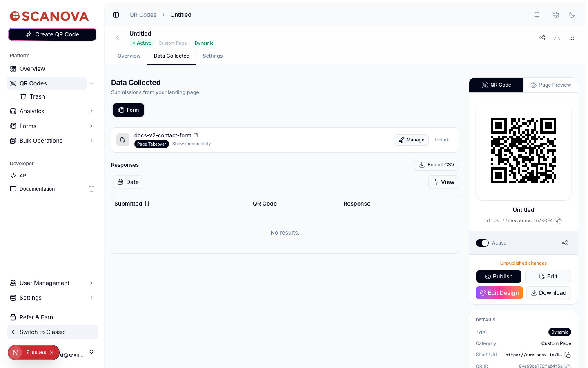Navigate to QR Codes breadcrumb

[x=143, y=15]
